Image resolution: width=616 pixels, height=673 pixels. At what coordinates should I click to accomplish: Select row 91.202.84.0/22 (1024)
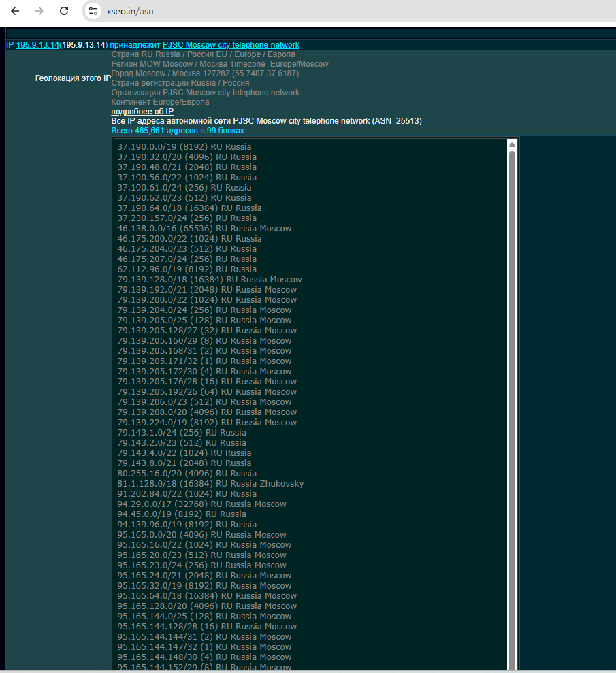pos(187,494)
